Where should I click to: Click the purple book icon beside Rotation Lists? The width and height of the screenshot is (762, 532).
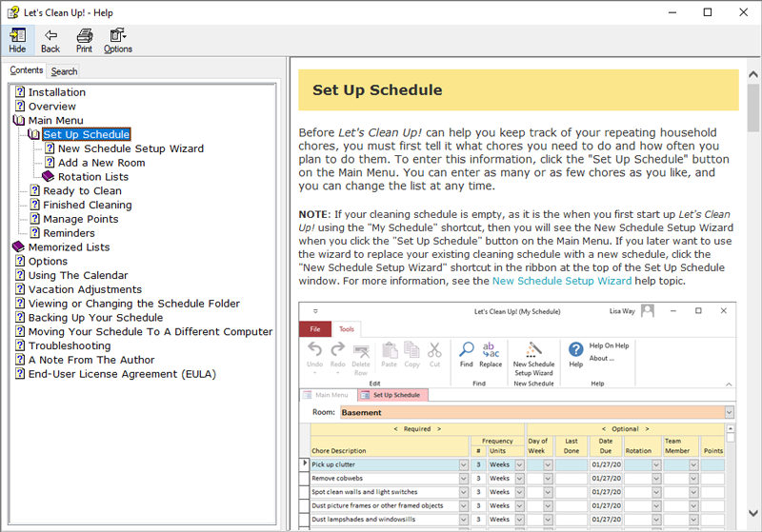[49, 176]
